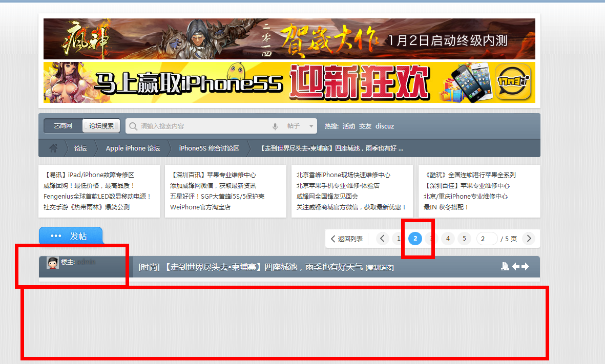Open 《酷玩》全国连锁港行苹果全系列 link
The image size is (605, 364).
point(470,175)
